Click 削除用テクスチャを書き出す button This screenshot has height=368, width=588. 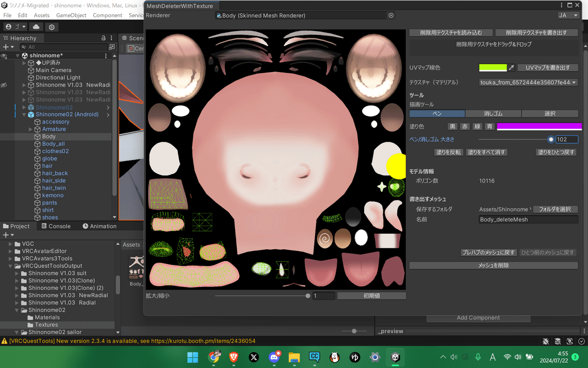(x=536, y=33)
